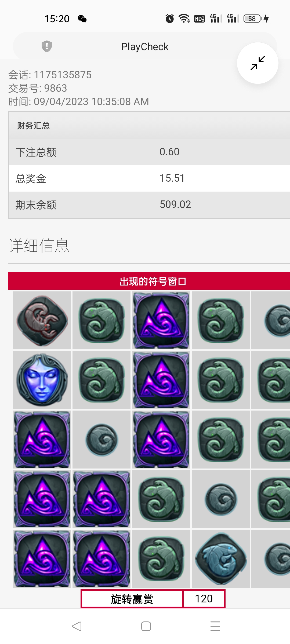Tap the red 出现的符号窗口 header bar

[149, 281]
